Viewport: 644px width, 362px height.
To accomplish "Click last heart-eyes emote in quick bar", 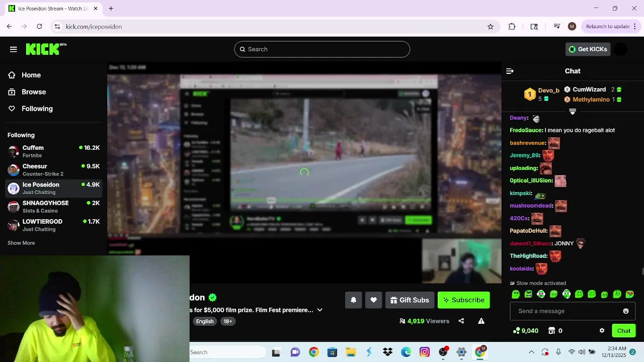I will tap(629, 294).
